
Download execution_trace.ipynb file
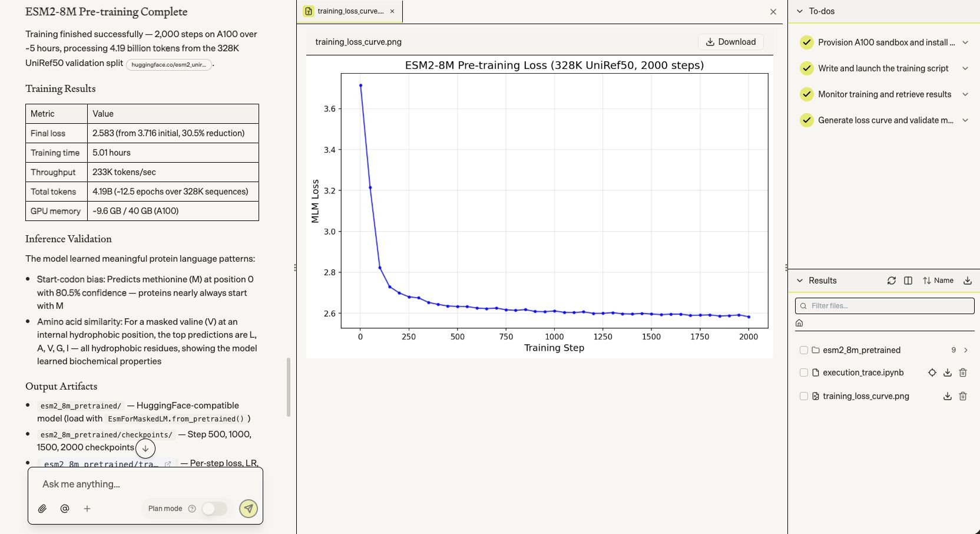click(948, 373)
